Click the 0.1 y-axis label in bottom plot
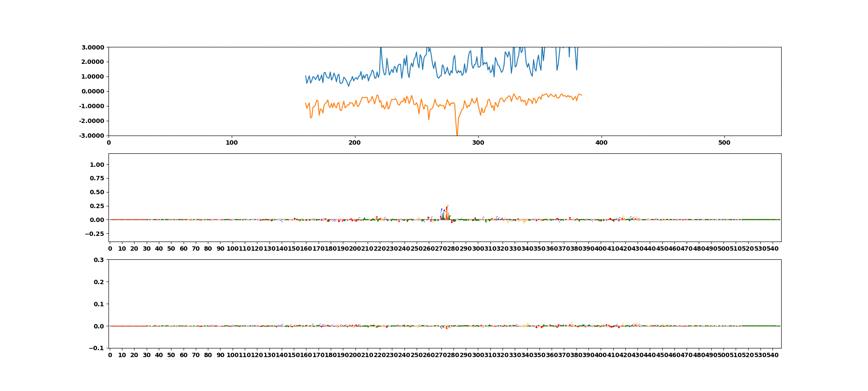 [x=99, y=304]
